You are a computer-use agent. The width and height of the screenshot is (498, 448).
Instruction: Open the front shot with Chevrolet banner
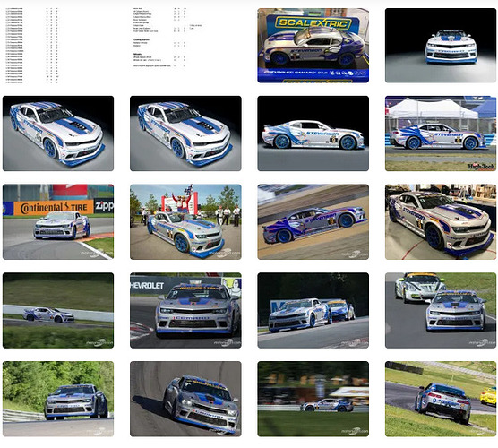185,310
